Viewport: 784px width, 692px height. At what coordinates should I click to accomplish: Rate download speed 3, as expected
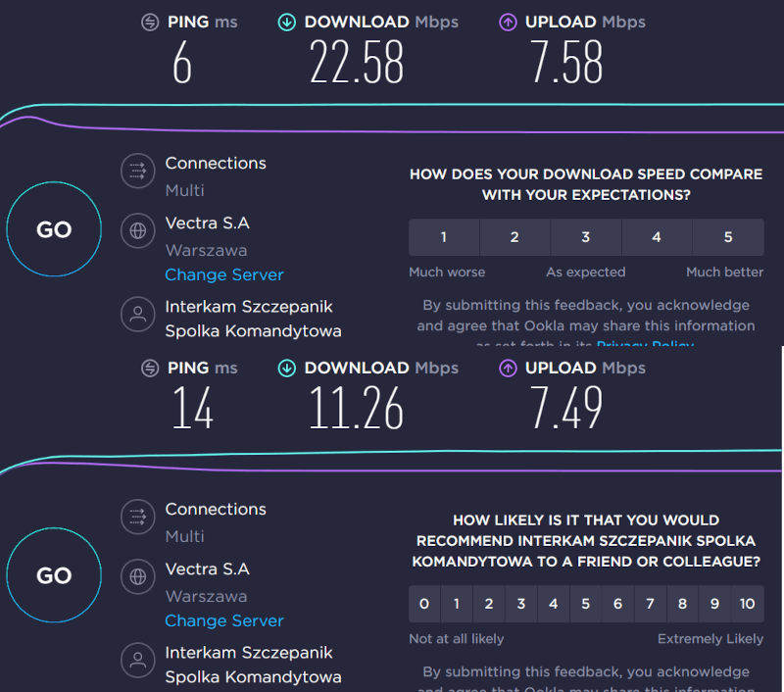pyautogui.click(x=586, y=237)
